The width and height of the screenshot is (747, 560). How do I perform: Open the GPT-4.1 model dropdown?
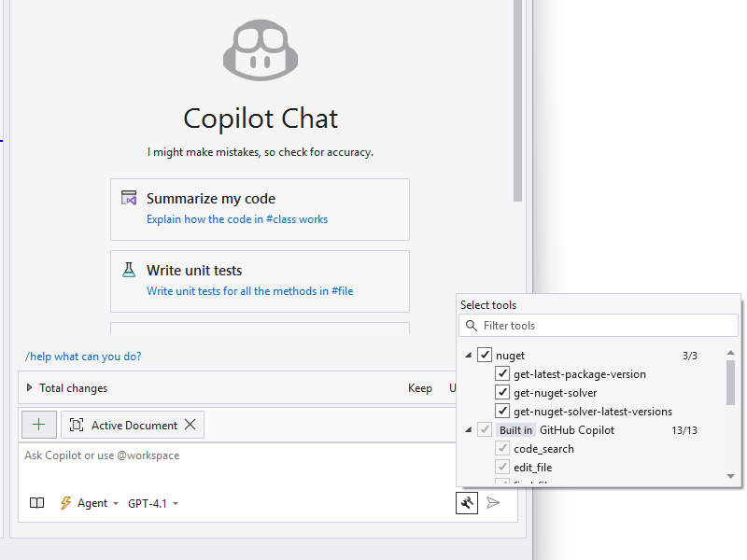pos(152,502)
